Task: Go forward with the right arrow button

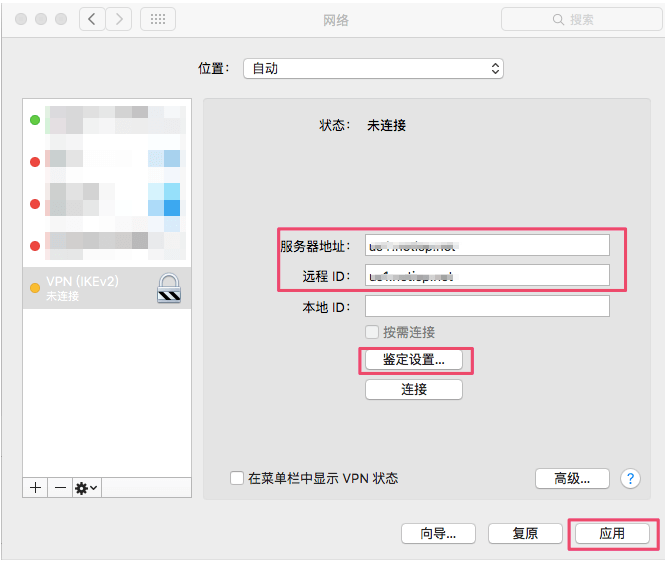Action: pos(118,19)
